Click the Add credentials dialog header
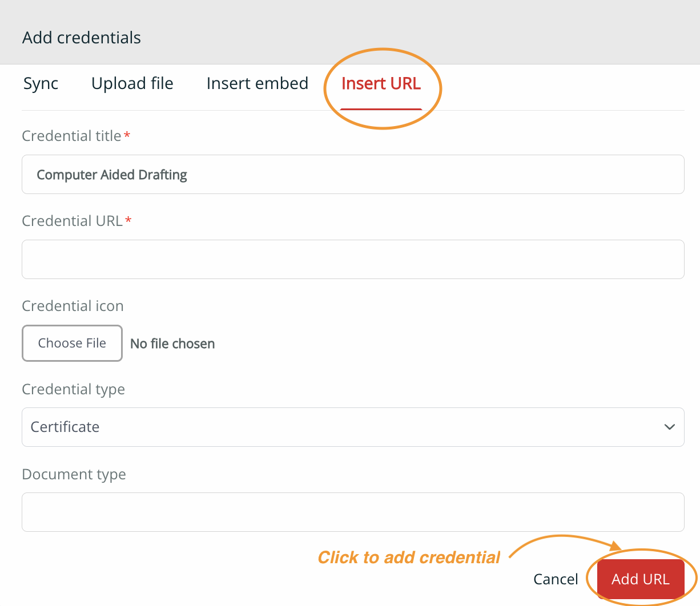The image size is (700, 606). pos(82,38)
